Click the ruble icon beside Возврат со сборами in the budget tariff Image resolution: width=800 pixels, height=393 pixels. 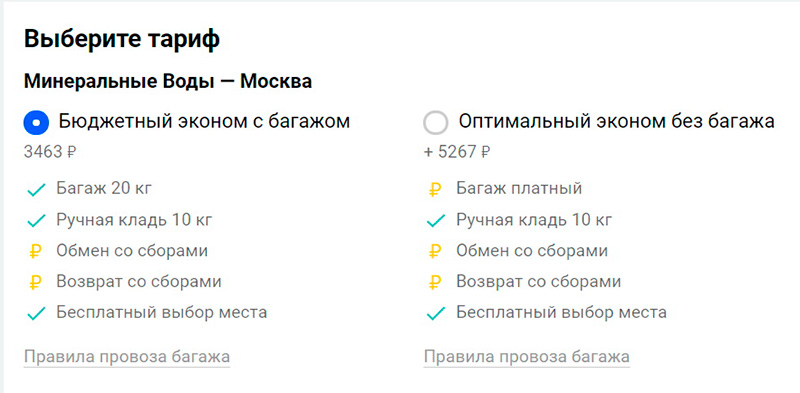pos(35,282)
